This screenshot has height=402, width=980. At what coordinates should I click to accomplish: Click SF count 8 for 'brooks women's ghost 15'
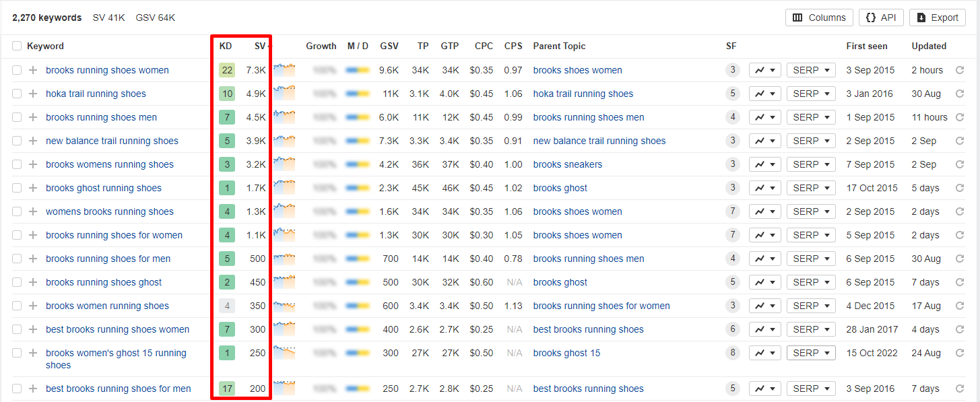pyautogui.click(x=732, y=353)
